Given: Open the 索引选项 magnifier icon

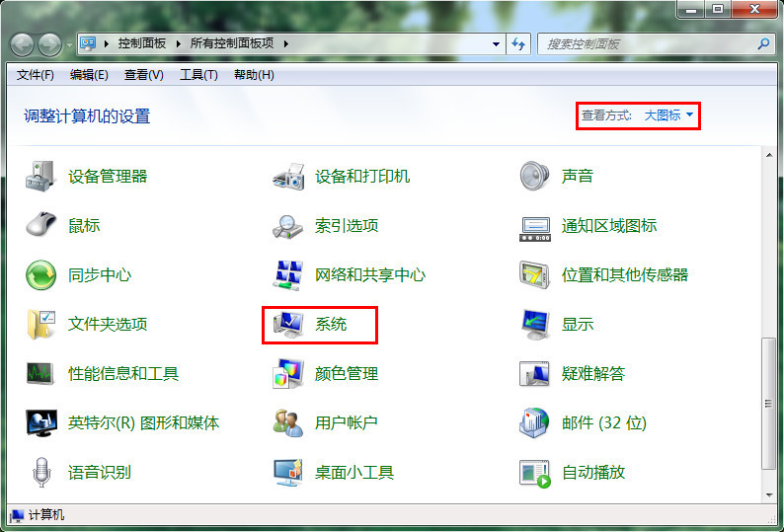Looking at the screenshot, I should click(287, 226).
